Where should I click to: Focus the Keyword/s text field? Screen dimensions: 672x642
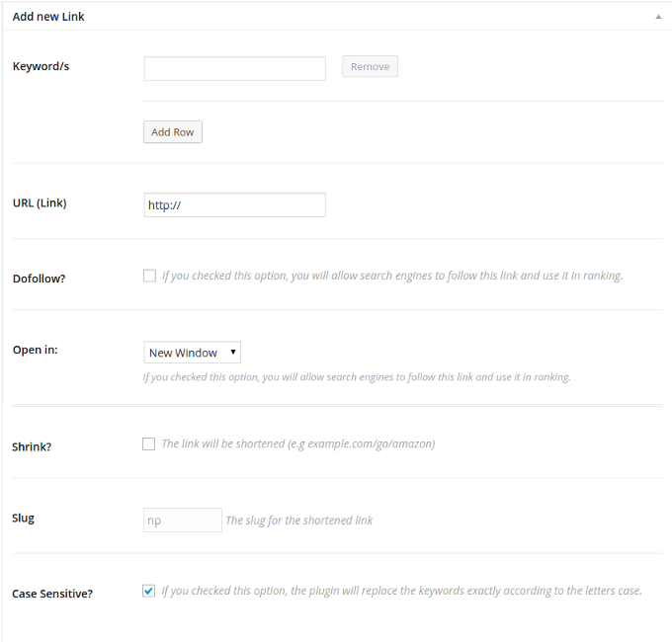pos(234,68)
